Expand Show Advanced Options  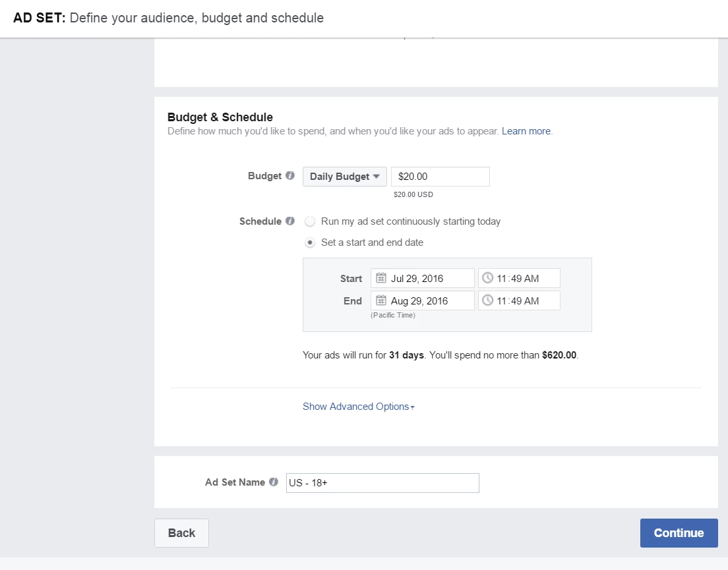358,407
